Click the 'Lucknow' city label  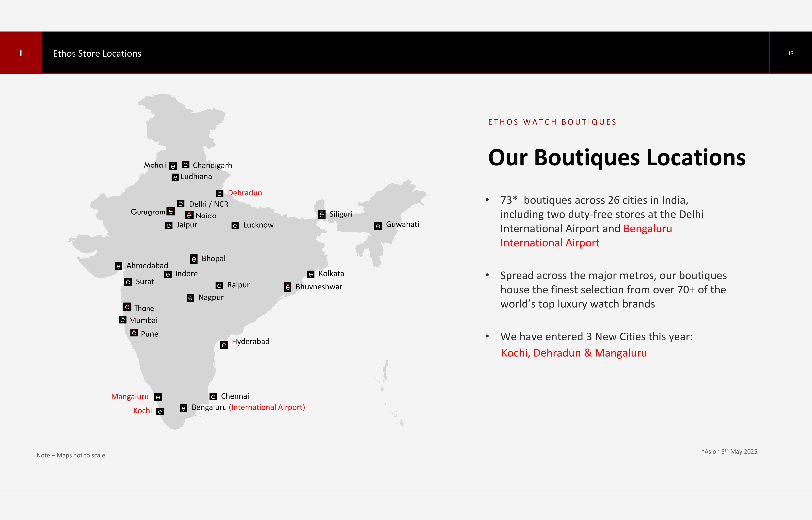coord(259,225)
